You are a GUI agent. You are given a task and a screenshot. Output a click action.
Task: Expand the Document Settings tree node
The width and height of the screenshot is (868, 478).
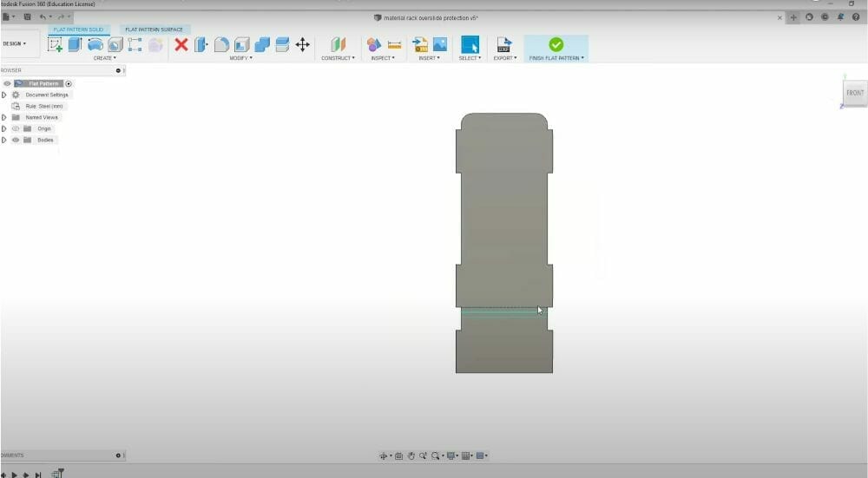tap(4, 95)
